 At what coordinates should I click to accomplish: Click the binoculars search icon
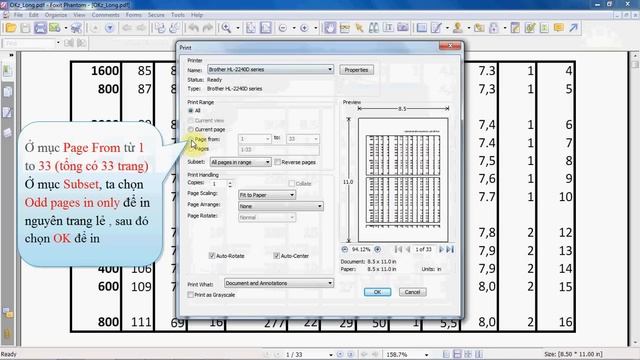(373, 28)
